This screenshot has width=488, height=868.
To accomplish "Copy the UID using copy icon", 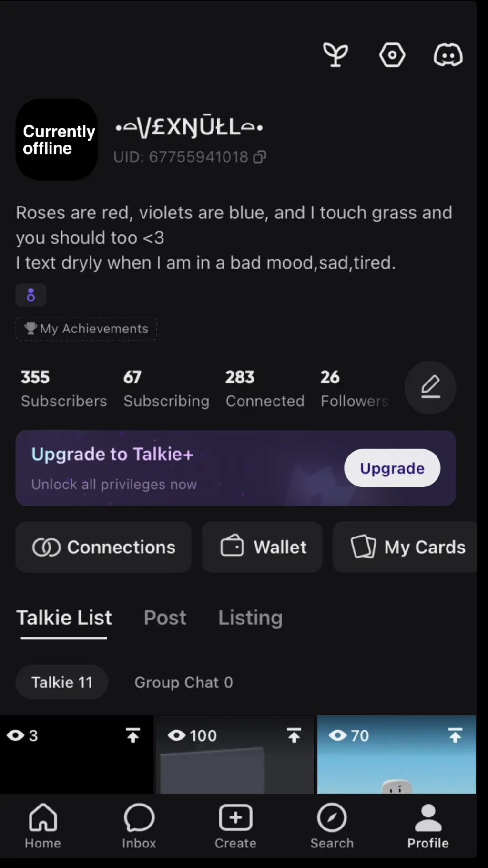I will 259,157.
